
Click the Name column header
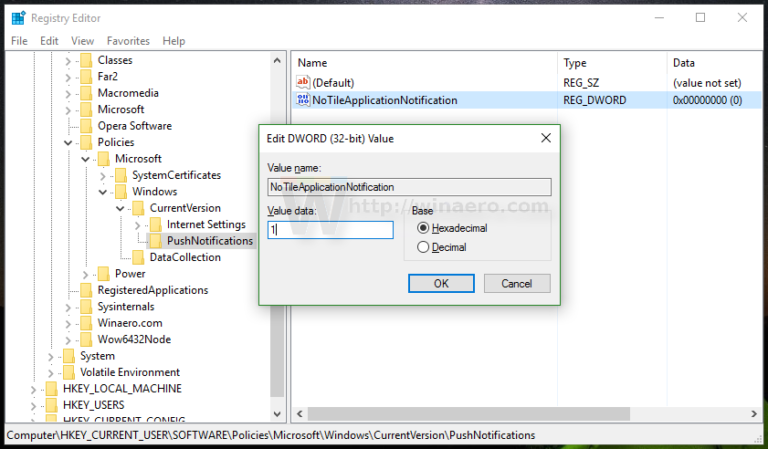click(x=313, y=63)
